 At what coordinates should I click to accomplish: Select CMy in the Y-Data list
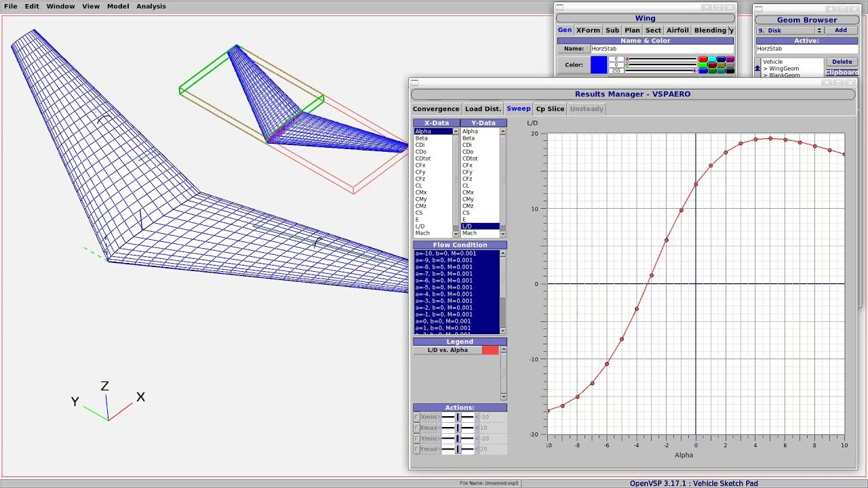tap(480, 199)
